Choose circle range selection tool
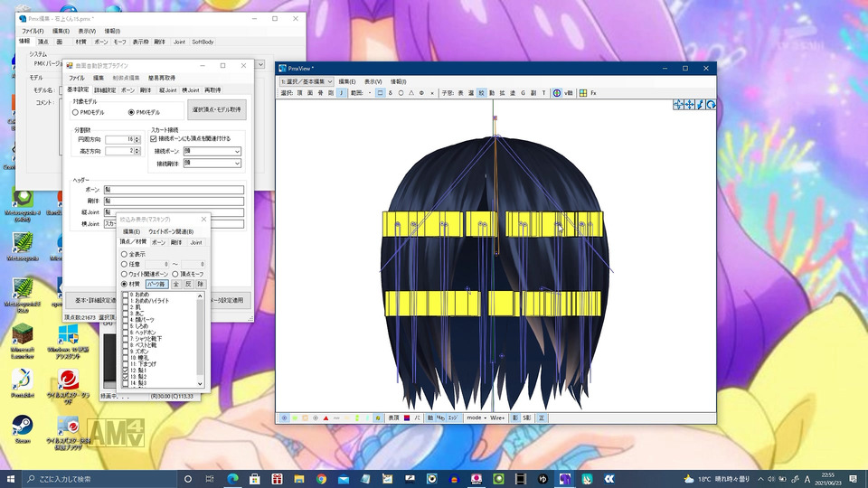Viewport: 868px width, 488px height. (x=401, y=93)
